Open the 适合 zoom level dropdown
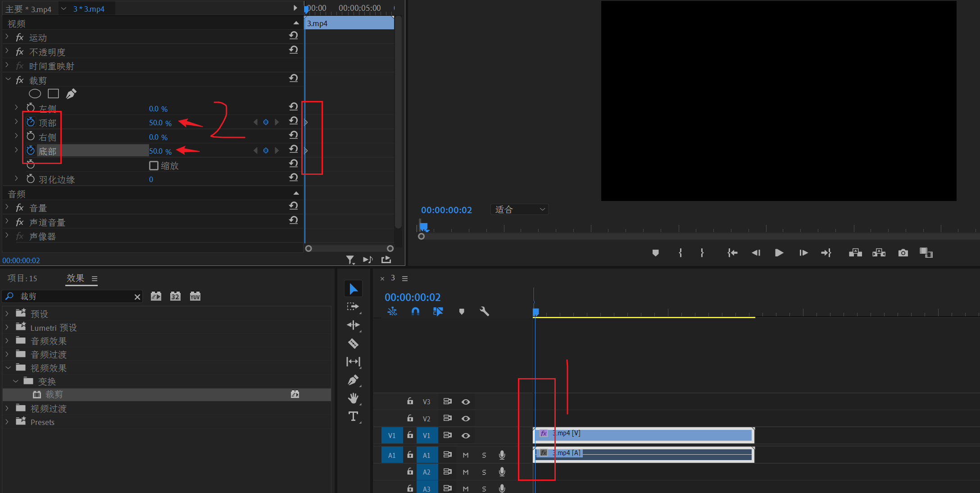 (x=519, y=209)
